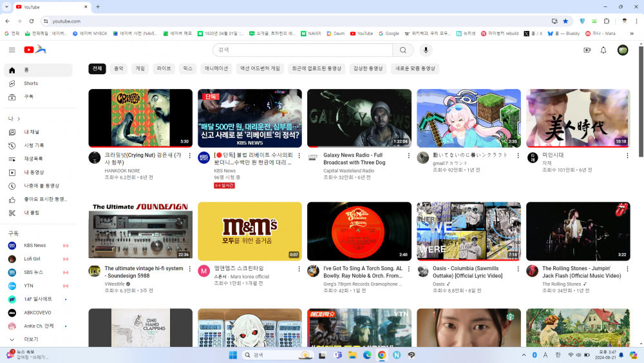Select the 음악 filter chip

pyautogui.click(x=118, y=68)
